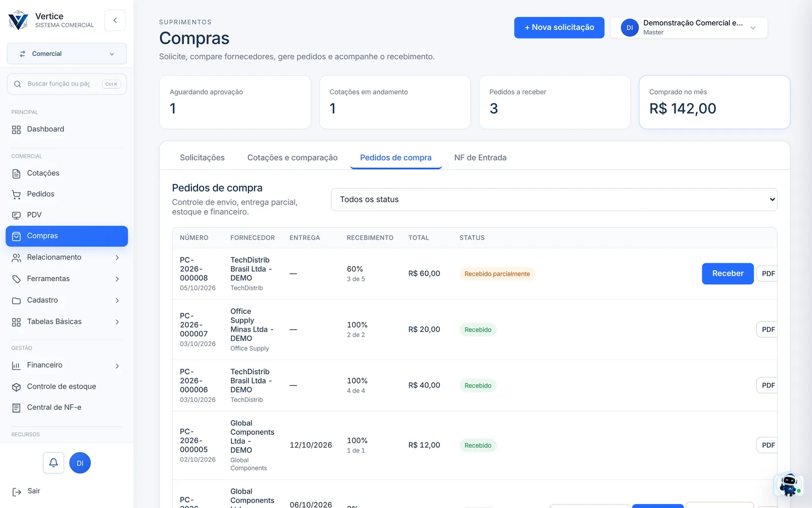
Task: Download PDF for order PC-2026-000005
Action: [x=767, y=446]
